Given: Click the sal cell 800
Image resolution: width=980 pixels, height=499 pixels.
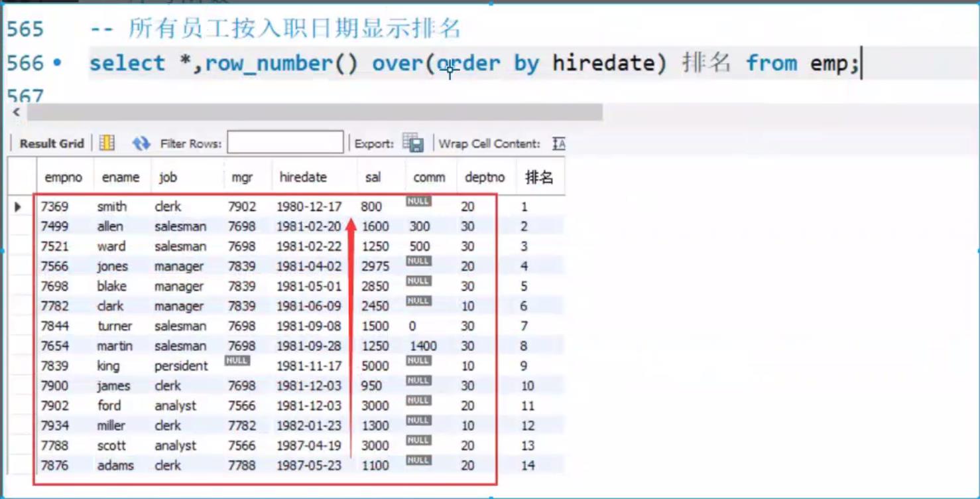Looking at the screenshot, I should coord(372,207).
